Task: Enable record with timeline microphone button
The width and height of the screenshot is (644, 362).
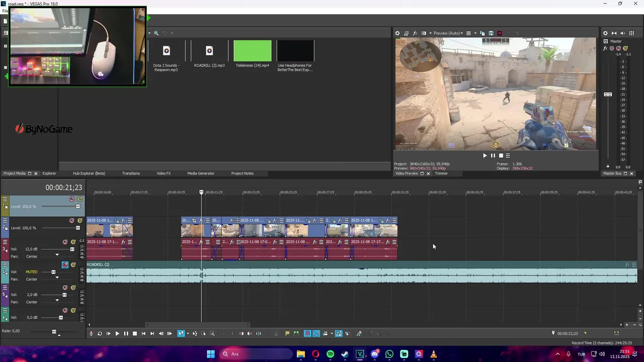Action: point(91,333)
